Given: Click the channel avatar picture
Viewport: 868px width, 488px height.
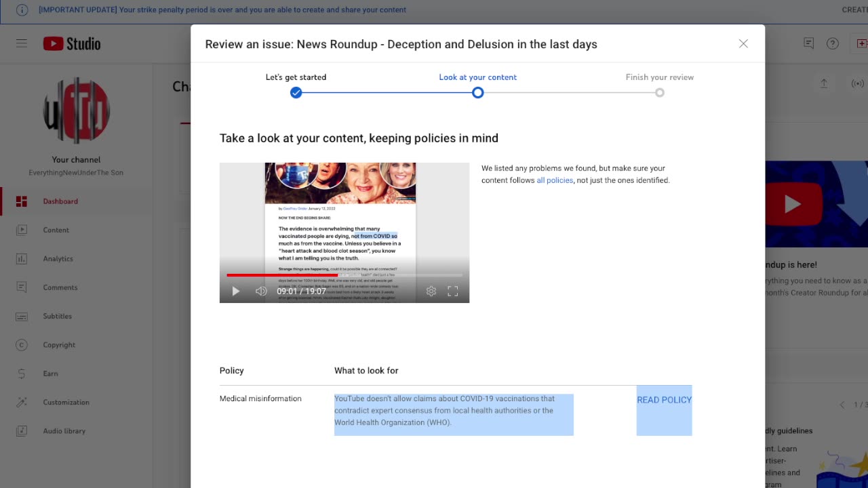Looking at the screenshot, I should click(77, 111).
